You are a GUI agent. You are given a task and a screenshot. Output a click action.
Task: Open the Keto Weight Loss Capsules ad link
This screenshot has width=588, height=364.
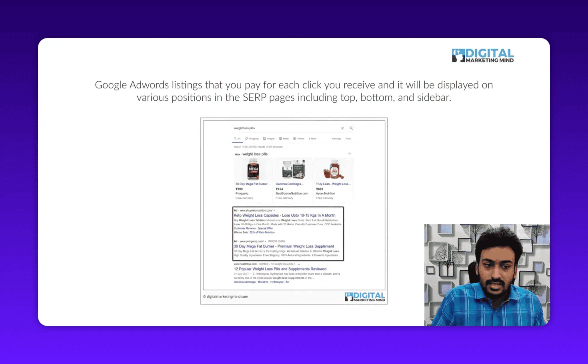(285, 215)
